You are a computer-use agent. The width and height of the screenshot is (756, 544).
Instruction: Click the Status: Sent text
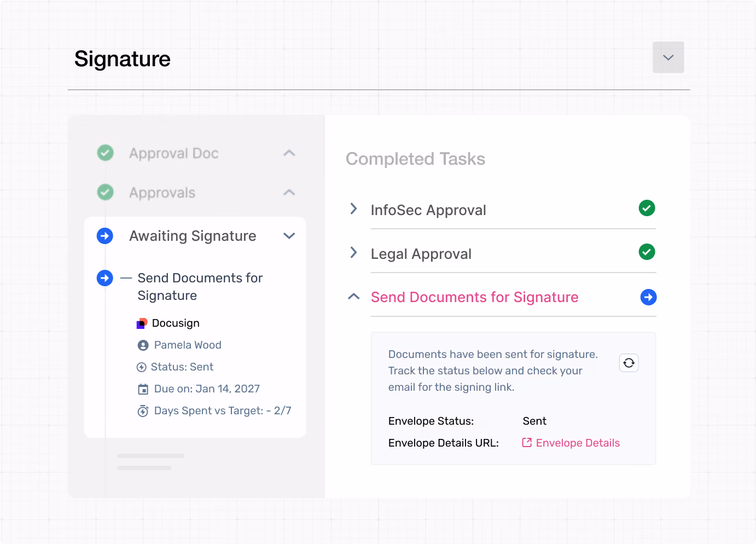(182, 367)
